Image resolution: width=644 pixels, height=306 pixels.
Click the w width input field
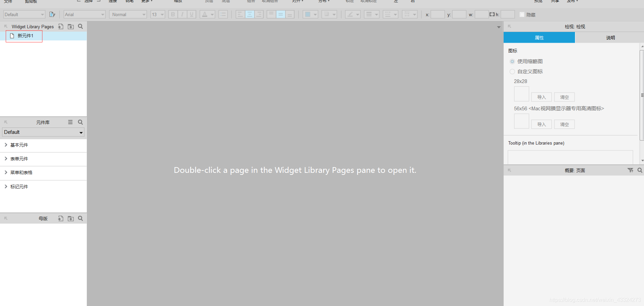point(482,14)
